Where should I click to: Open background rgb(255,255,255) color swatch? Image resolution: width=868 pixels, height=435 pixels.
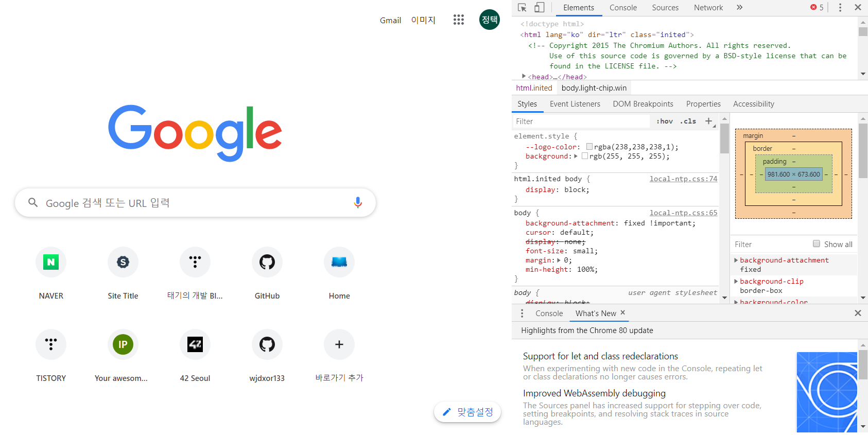585,156
